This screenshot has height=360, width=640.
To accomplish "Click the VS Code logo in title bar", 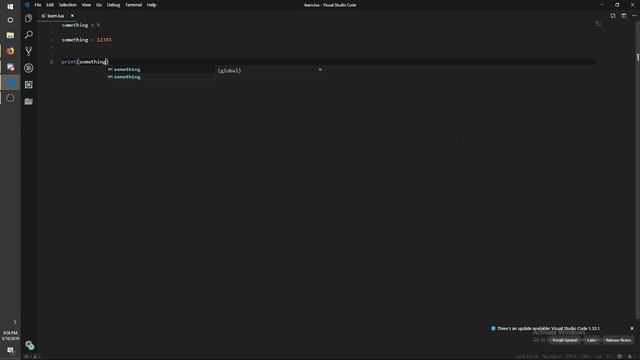I will [27, 5].
